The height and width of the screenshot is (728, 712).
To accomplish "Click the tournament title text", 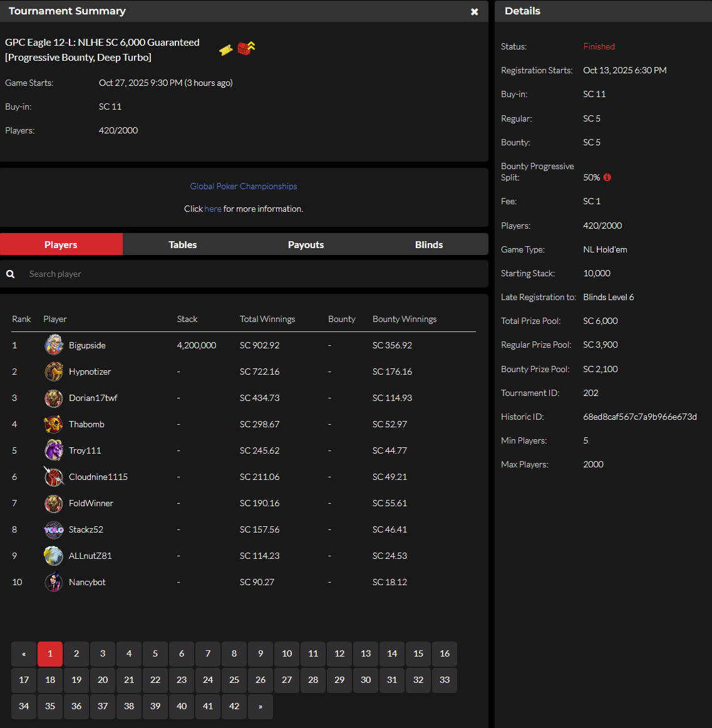I will (102, 49).
